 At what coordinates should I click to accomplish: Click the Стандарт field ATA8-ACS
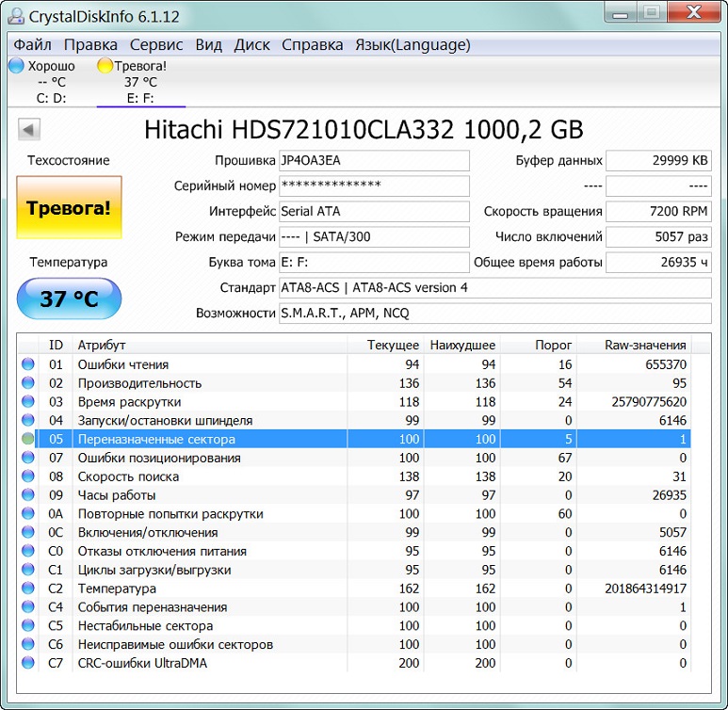coord(495,288)
